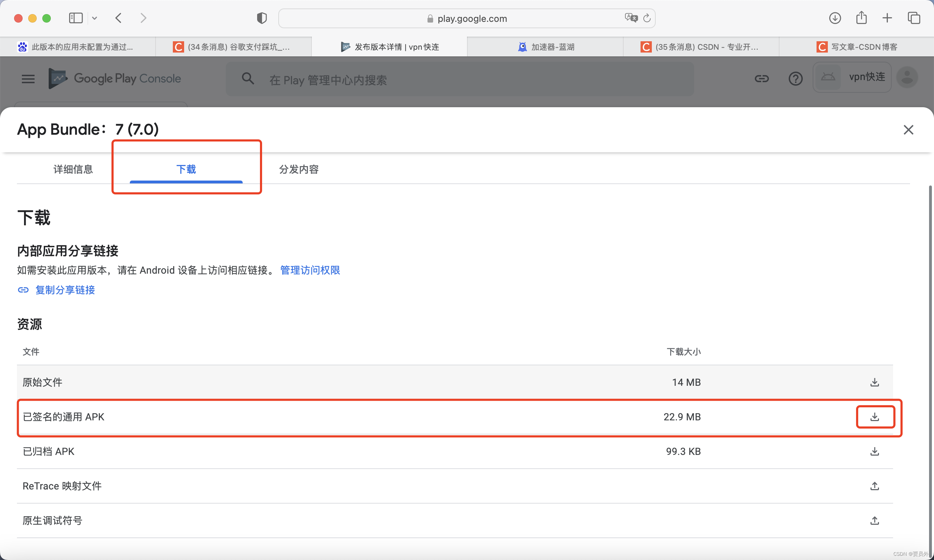Open a new Safari tab
934x560 pixels.
(887, 18)
